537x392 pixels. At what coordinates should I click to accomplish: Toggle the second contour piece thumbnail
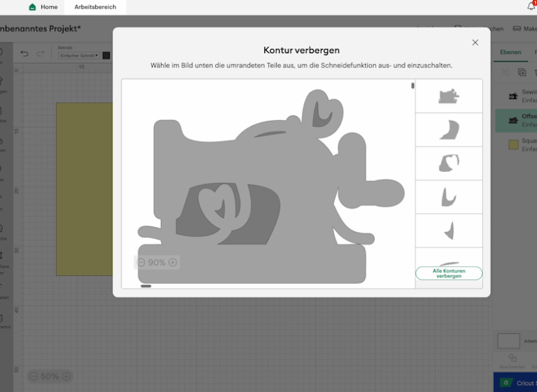pos(448,130)
